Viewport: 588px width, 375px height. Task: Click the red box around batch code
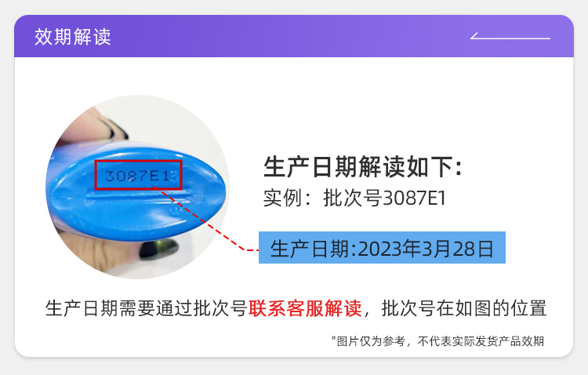pyautogui.click(x=138, y=175)
